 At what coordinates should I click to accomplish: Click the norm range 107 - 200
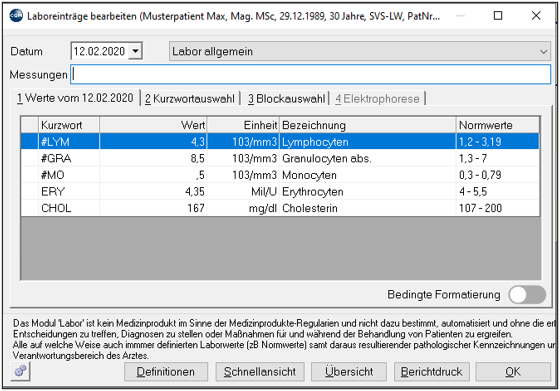pyautogui.click(x=480, y=208)
